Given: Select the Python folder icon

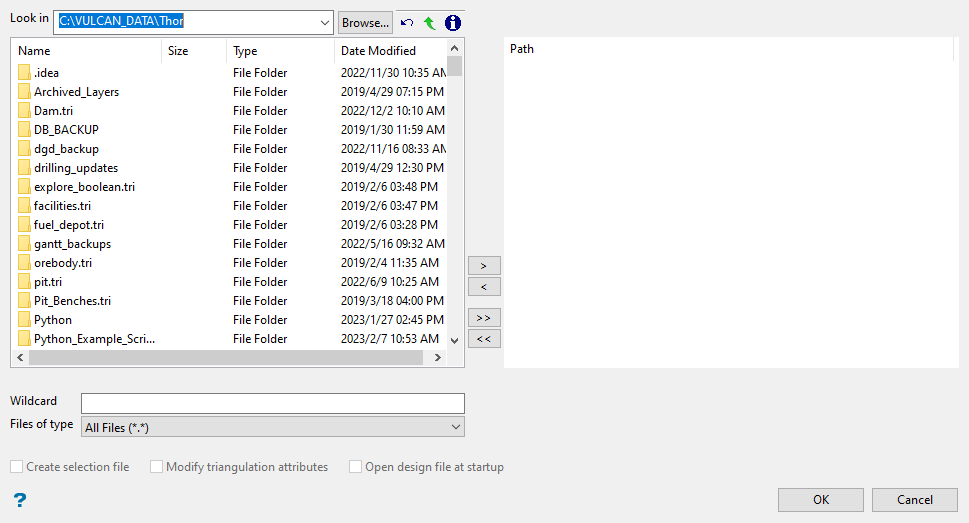Looking at the screenshot, I should 24,320.
